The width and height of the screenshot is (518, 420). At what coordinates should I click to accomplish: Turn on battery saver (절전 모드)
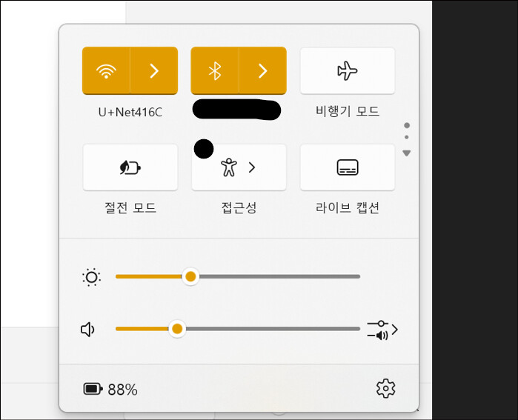pos(130,167)
